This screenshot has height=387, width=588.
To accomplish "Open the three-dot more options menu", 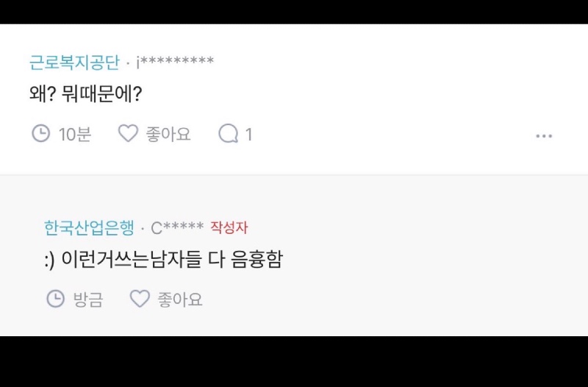I will [544, 135].
